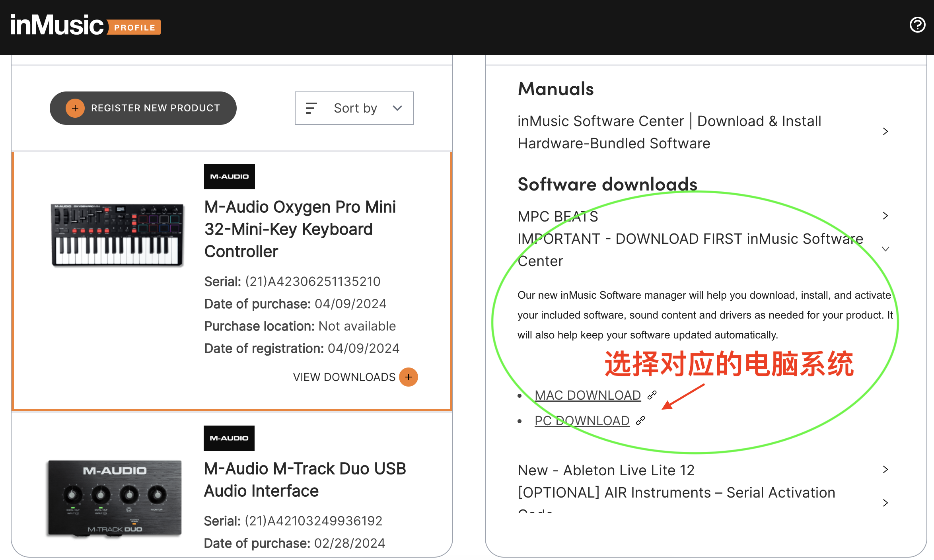The image size is (934, 560).
Task: Expand the MPC BEATS chevron
Action: click(885, 216)
